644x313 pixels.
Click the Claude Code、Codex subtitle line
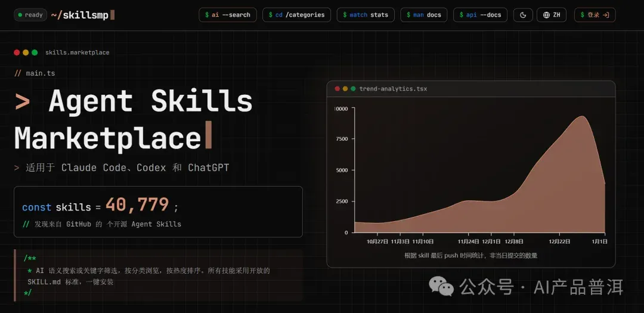pos(122,168)
